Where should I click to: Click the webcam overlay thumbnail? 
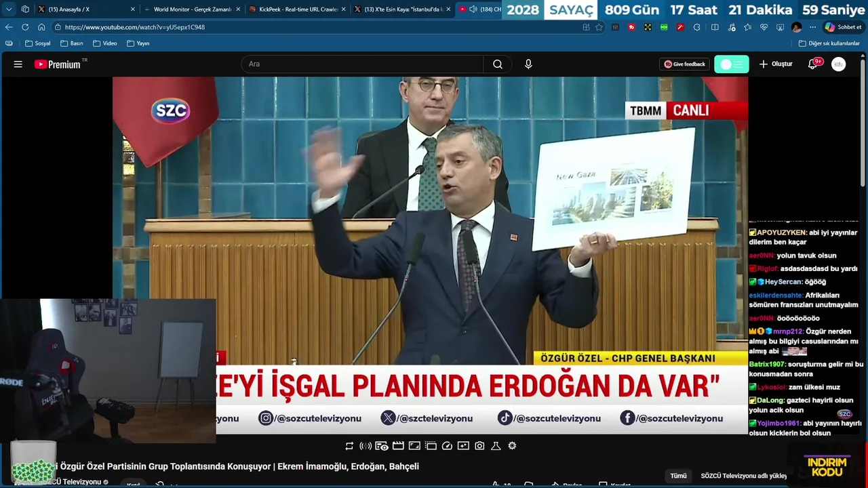[108, 371]
